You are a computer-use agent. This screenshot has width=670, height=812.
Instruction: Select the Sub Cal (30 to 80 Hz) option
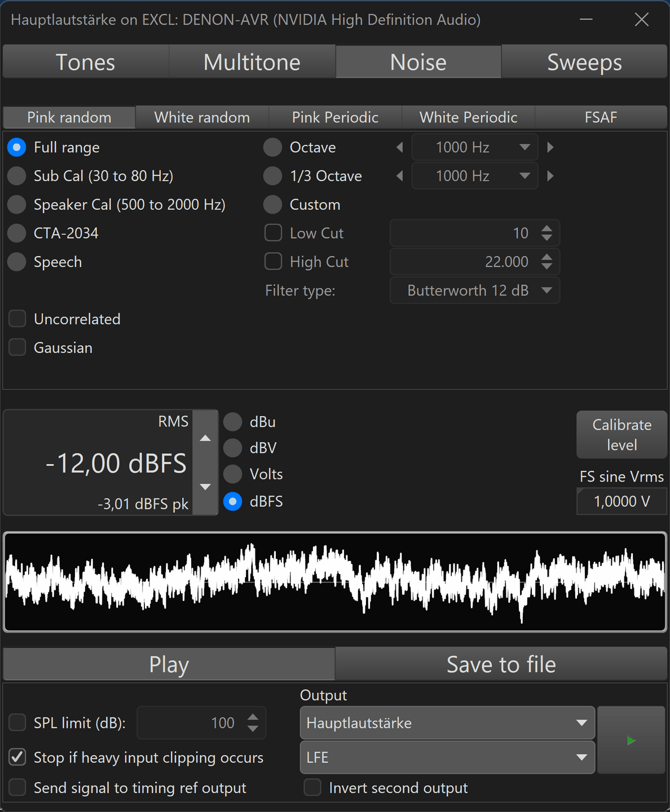coord(17,176)
